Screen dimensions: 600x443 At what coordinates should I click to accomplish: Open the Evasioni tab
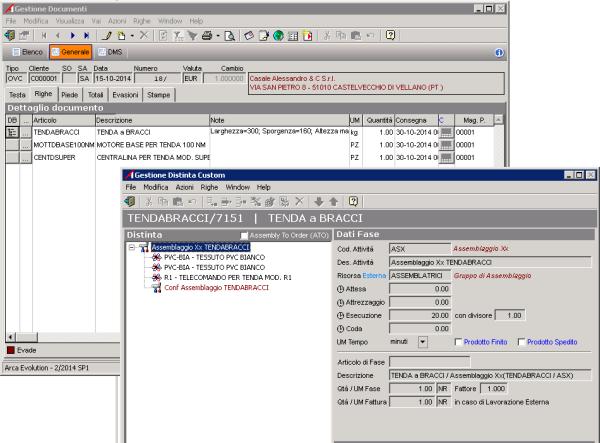pos(125,95)
